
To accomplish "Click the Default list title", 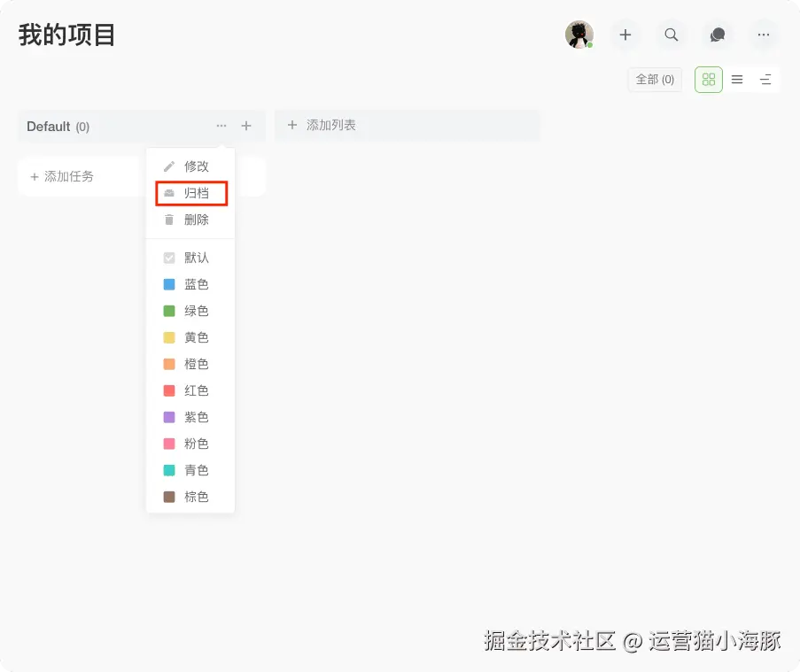I will 49,126.
